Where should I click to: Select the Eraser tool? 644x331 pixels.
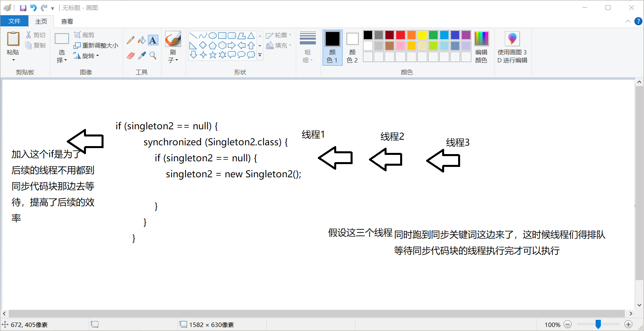[131, 56]
